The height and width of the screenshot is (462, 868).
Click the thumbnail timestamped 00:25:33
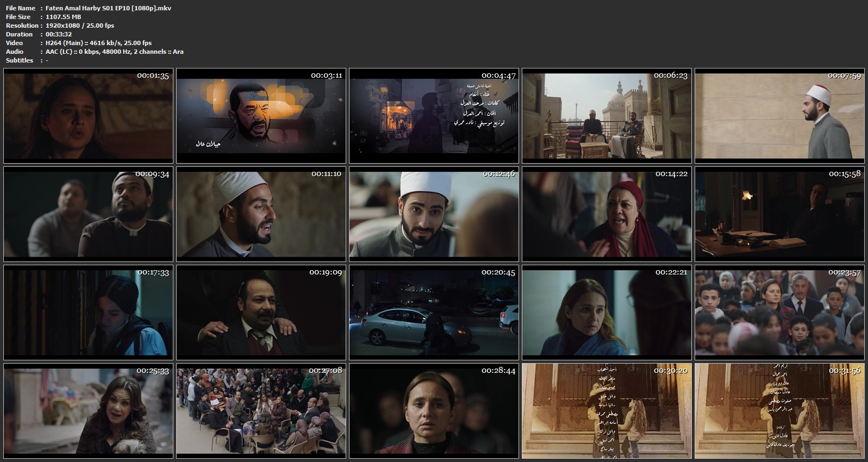[88, 411]
